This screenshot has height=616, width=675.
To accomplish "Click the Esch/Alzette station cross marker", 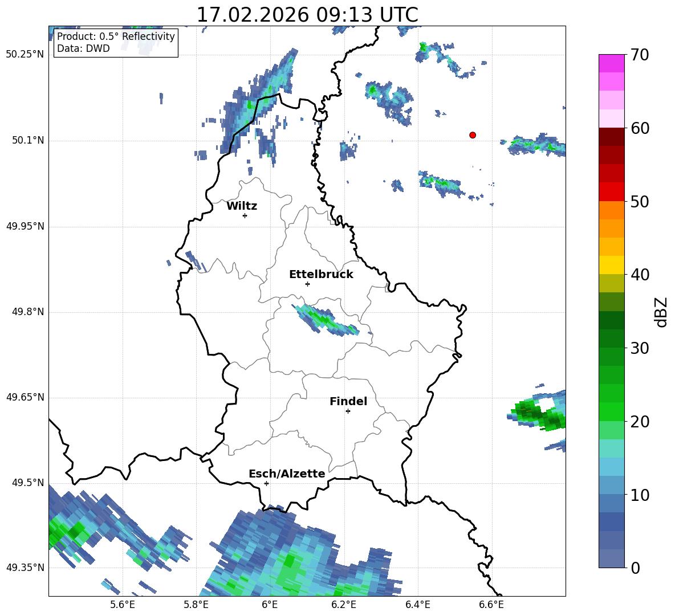I will 266,483.
